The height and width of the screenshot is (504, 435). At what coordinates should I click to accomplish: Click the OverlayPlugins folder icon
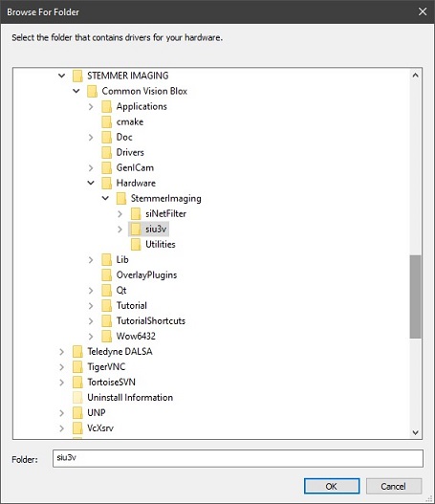[106, 274]
